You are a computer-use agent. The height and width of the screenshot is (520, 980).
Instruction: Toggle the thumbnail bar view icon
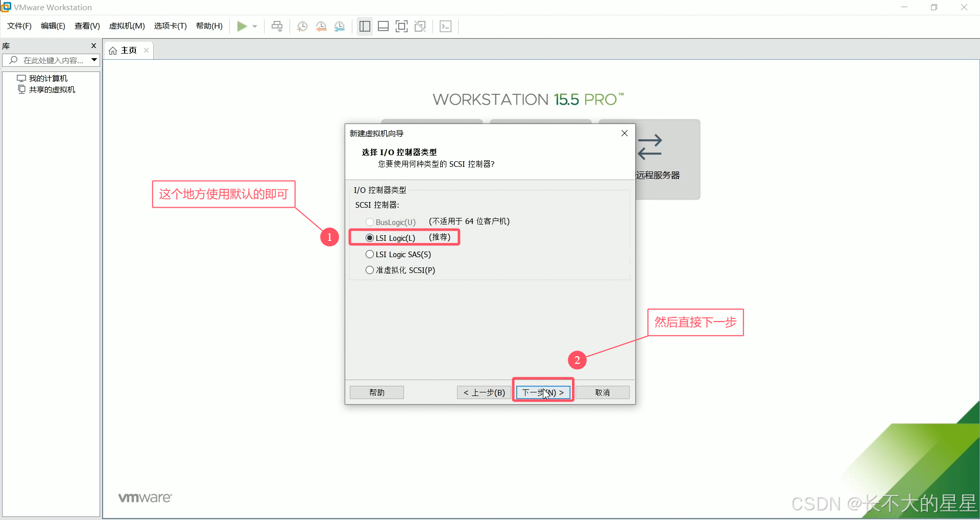click(383, 27)
